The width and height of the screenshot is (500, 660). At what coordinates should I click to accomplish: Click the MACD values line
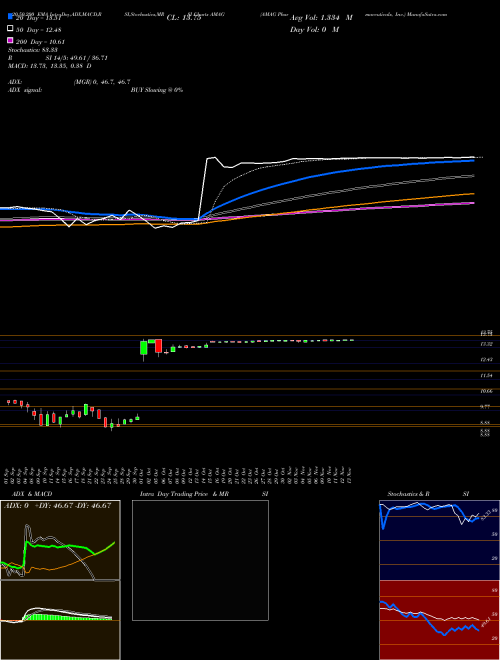[x=50, y=66]
